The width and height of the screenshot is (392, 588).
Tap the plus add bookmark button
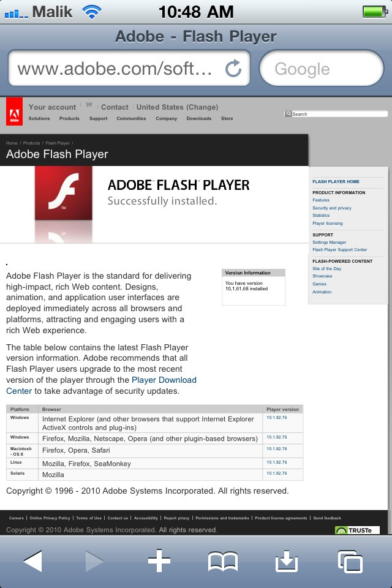pos(159,561)
